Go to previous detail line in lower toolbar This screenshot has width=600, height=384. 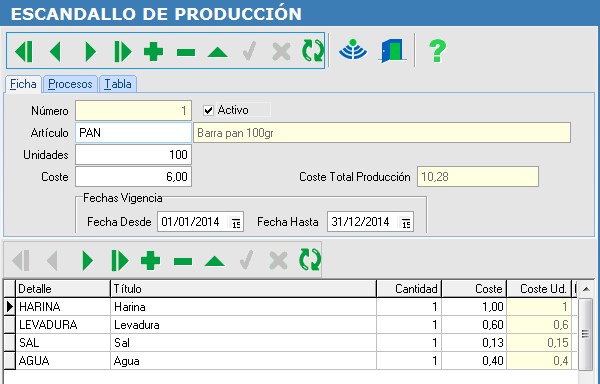tap(52, 260)
